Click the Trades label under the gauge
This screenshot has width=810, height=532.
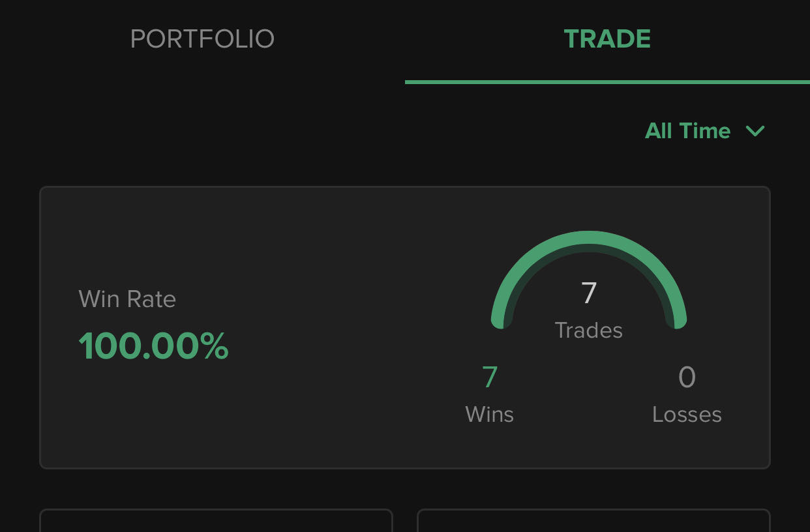pos(589,331)
